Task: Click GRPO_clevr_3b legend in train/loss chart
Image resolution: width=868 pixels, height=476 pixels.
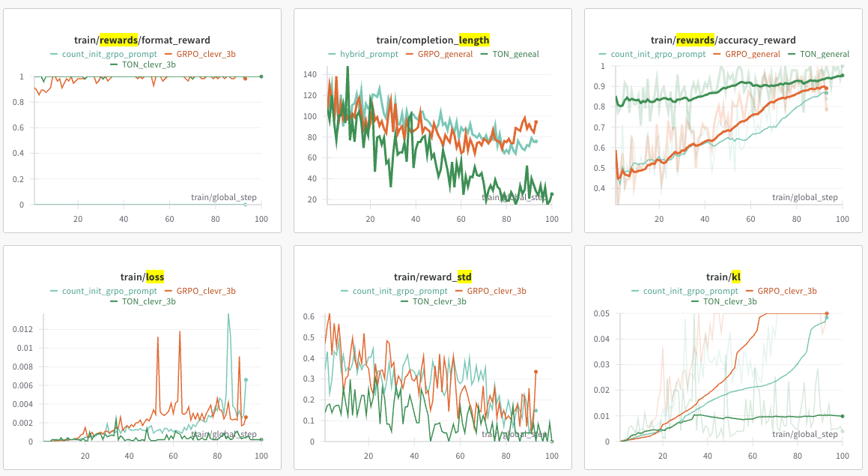Action: (200, 291)
